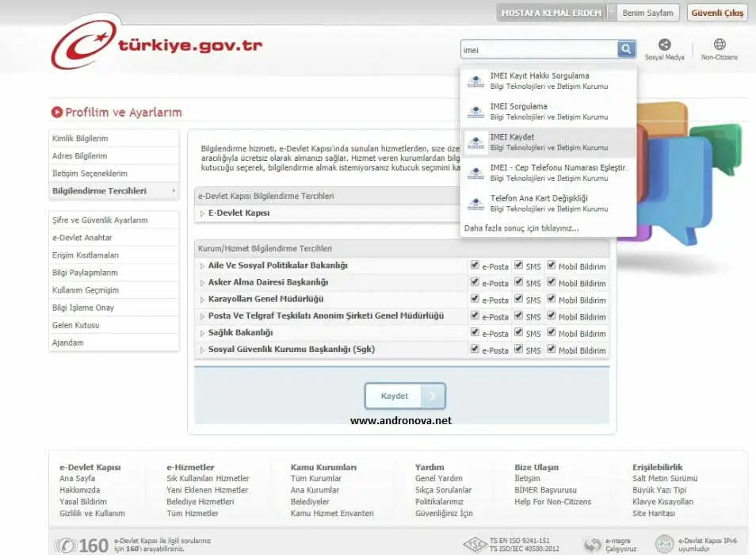Image resolution: width=756 pixels, height=555 pixels.
Task: Expand Sosyal Güvenlik Kurumu Başkanlığı (Sgk)
Action: (x=203, y=350)
